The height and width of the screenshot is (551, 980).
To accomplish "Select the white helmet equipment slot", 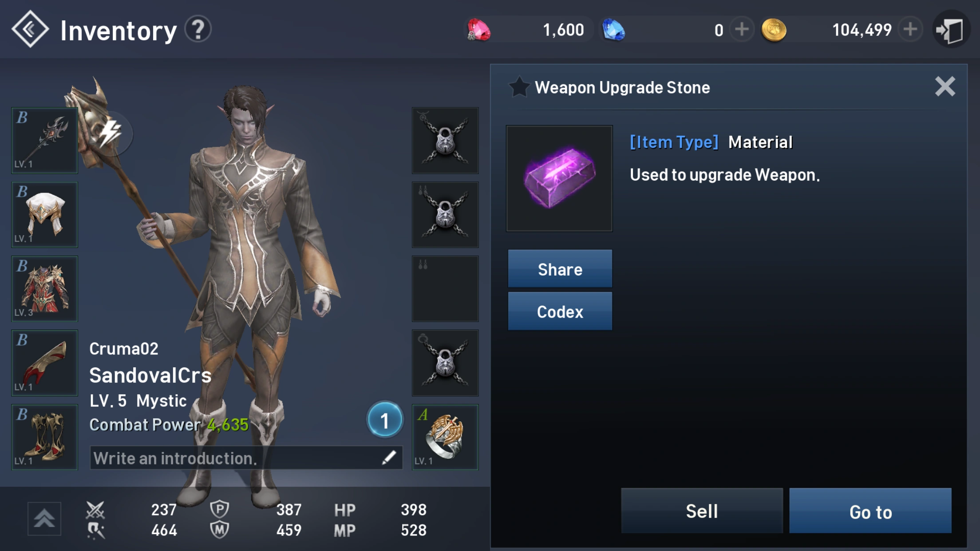I will (44, 215).
